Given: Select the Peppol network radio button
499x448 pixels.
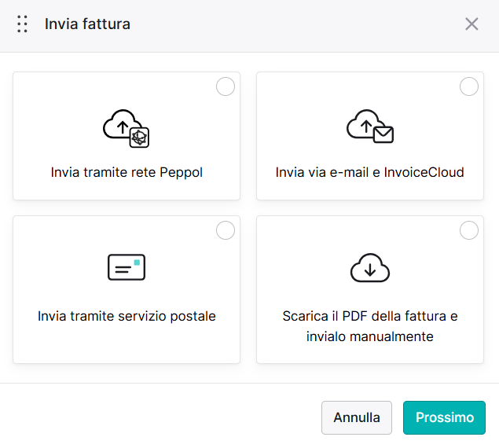Looking at the screenshot, I should [x=226, y=86].
